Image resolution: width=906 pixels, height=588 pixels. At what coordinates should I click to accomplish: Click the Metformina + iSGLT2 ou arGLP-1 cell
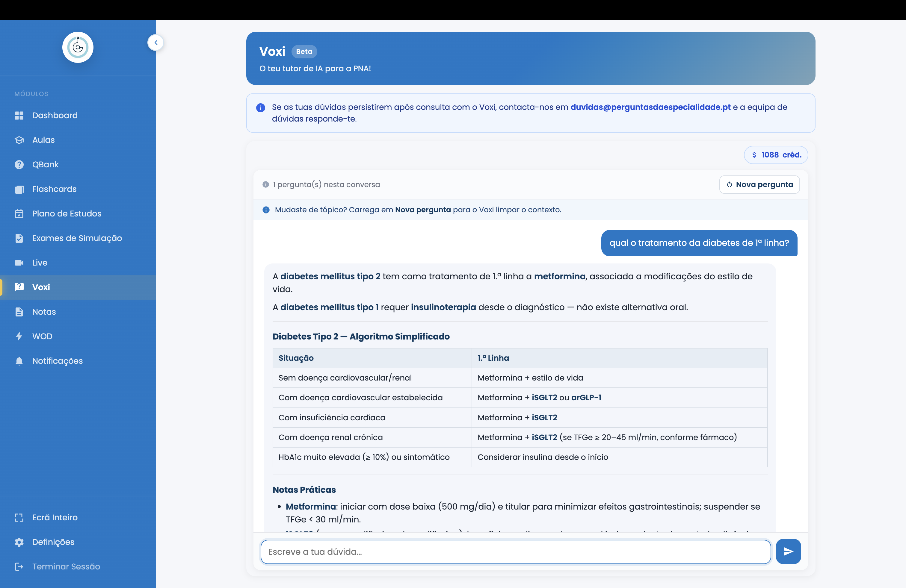pyautogui.click(x=620, y=398)
